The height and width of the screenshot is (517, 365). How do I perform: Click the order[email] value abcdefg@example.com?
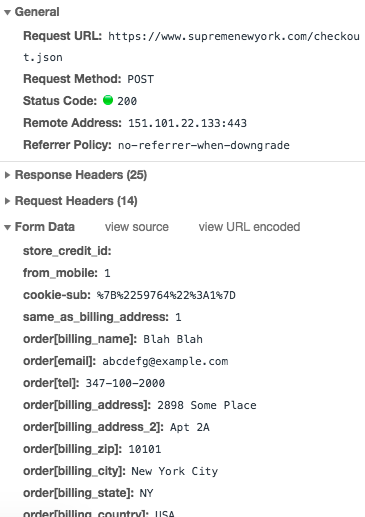[x=165, y=362]
